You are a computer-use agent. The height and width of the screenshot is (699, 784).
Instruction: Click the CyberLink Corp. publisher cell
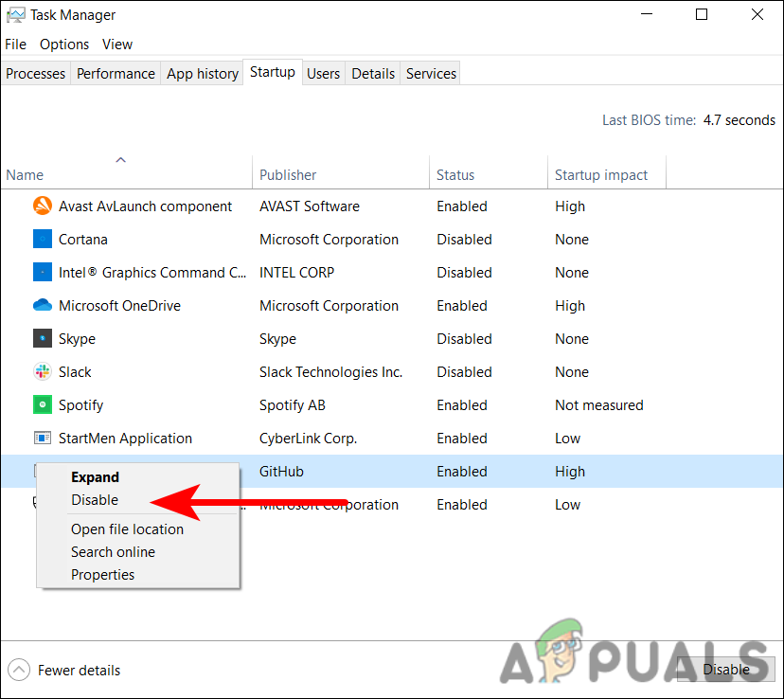tap(308, 439)
